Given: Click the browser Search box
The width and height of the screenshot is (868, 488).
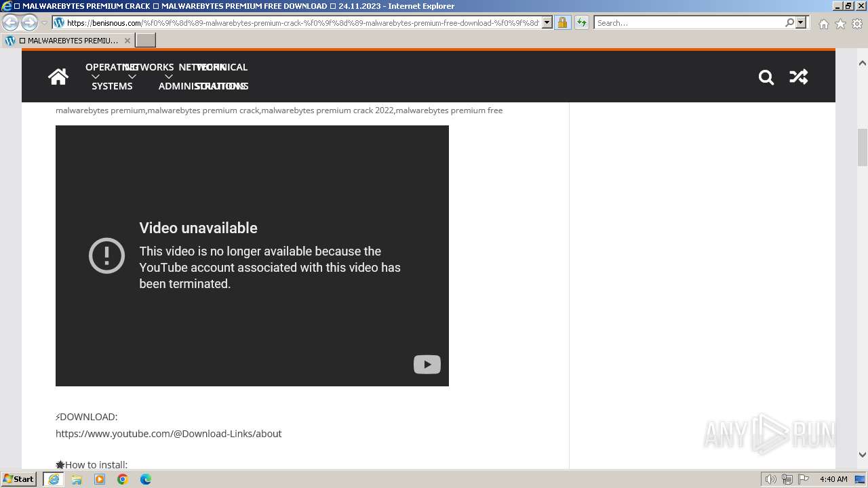Looking at the screenshot, I should point(688,22).
